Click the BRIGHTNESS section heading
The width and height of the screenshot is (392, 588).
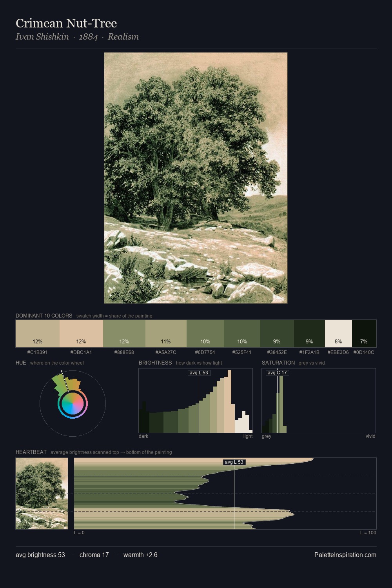[x=155, y=363]
